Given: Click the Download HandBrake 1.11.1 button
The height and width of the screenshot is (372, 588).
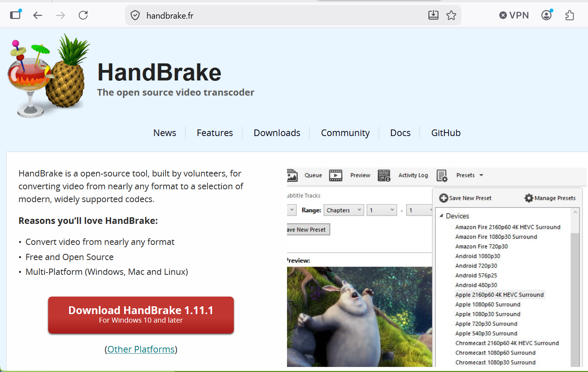Looking at the screenshot, I should (141, 315).
